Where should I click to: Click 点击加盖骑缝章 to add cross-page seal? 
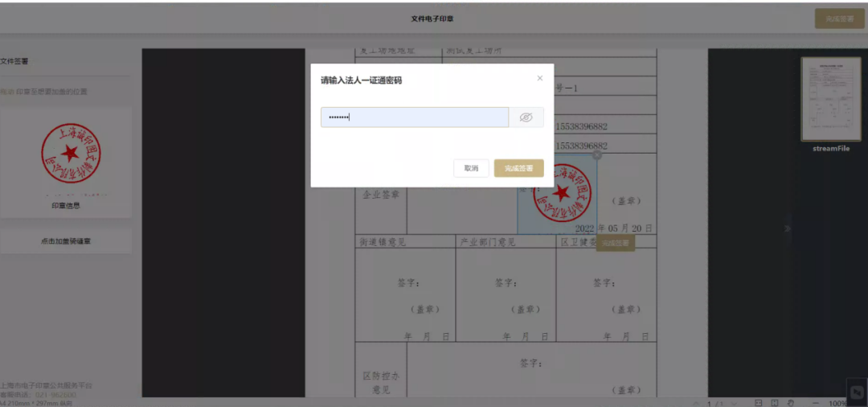pos(66,240)
